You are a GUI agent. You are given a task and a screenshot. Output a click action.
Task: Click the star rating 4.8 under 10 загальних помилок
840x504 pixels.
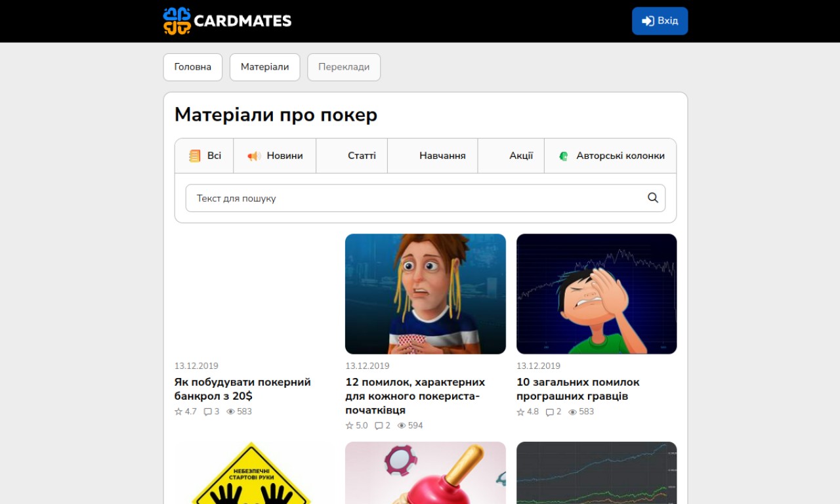[528, 411]
